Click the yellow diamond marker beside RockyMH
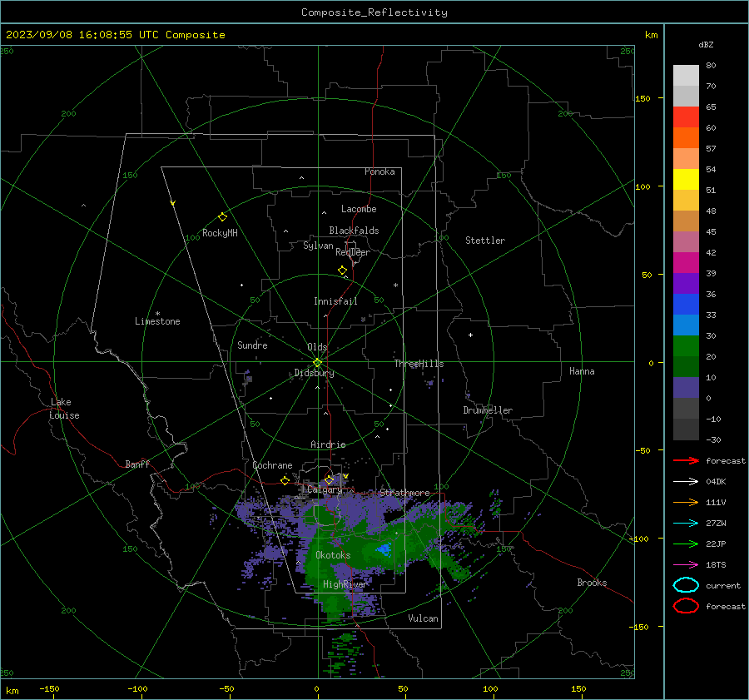 point(222,217)
